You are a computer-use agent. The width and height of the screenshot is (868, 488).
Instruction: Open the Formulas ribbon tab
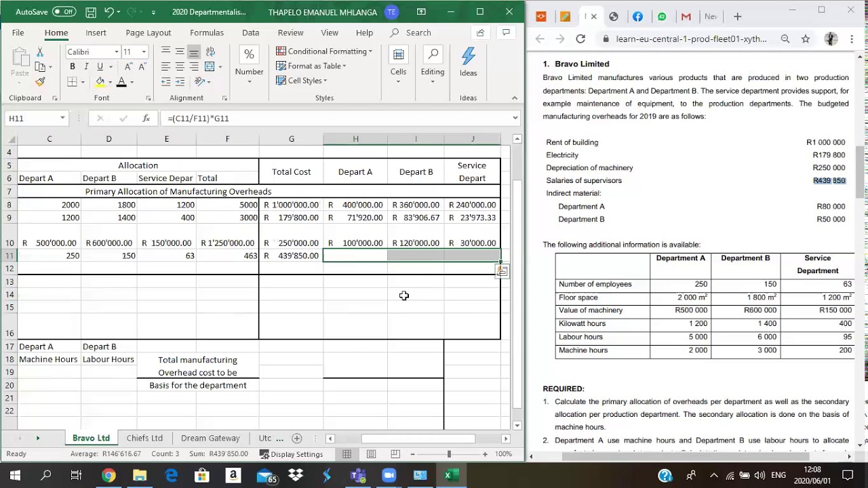[206, 33]
